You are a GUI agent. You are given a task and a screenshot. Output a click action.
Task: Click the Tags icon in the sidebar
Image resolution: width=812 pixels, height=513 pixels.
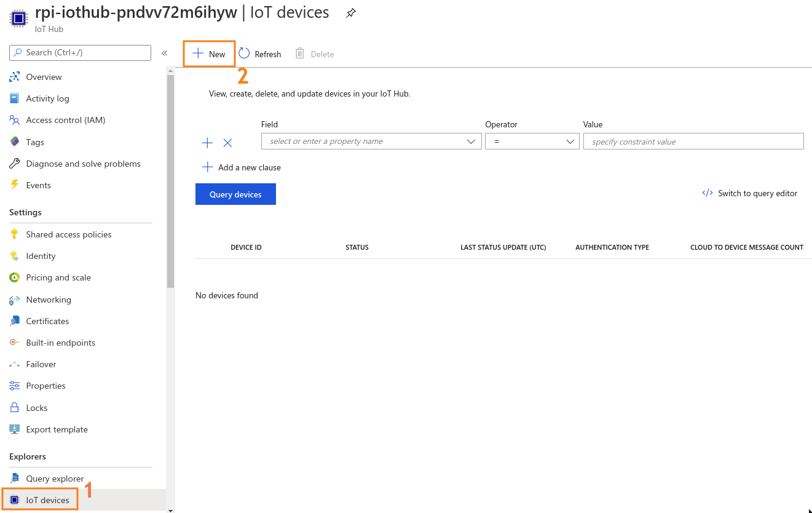pyautogui.click(x=15, y=142)
